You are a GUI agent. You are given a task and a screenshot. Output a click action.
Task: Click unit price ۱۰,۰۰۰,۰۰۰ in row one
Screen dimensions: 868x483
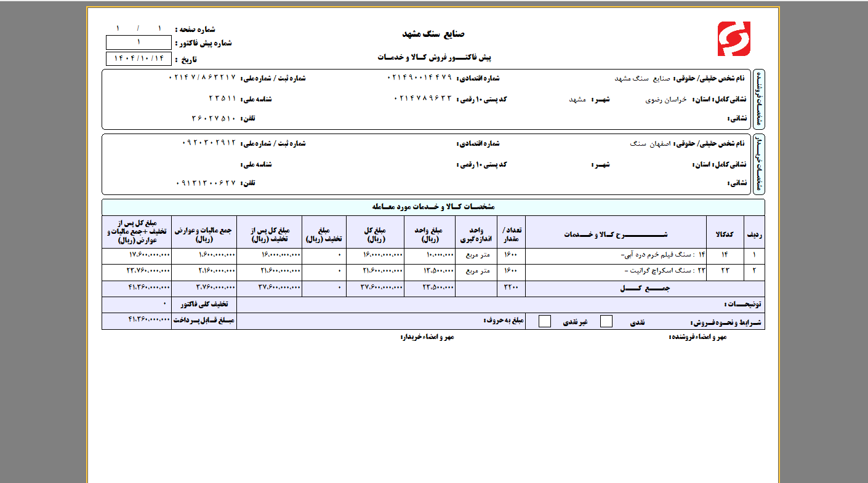point(440,254)
